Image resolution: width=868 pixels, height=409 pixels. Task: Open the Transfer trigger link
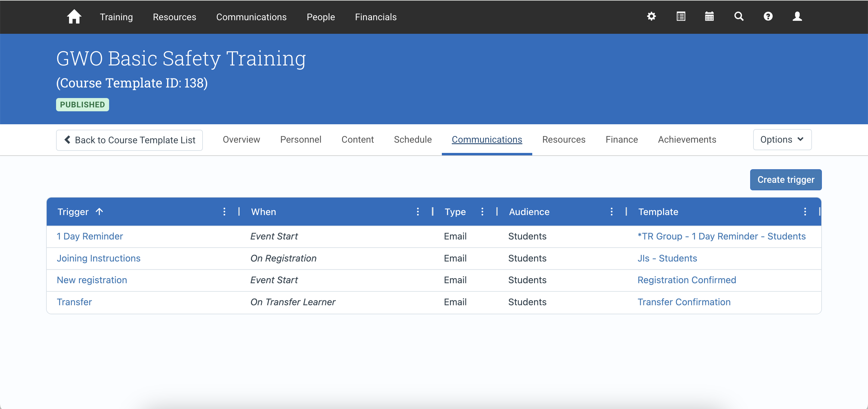tap(74, 302)
